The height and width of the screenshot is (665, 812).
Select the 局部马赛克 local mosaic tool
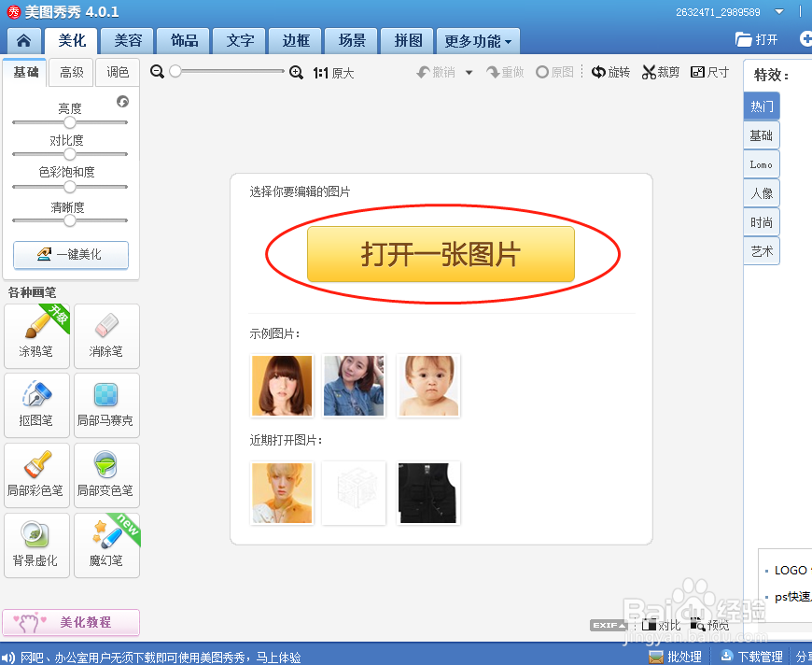pos(106,405)
